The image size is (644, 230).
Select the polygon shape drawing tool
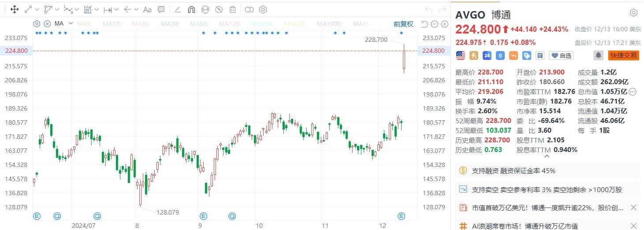(48, 9)
